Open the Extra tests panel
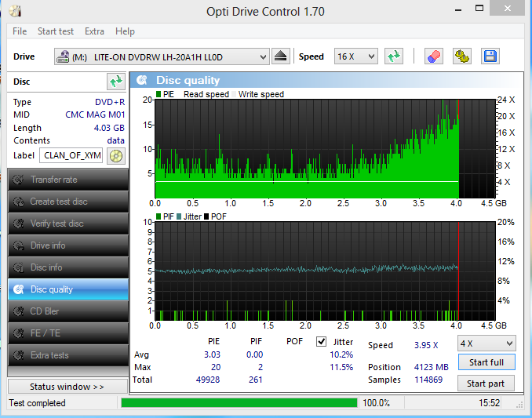Viewport: 532px width, 418px height. coord(67,355)
